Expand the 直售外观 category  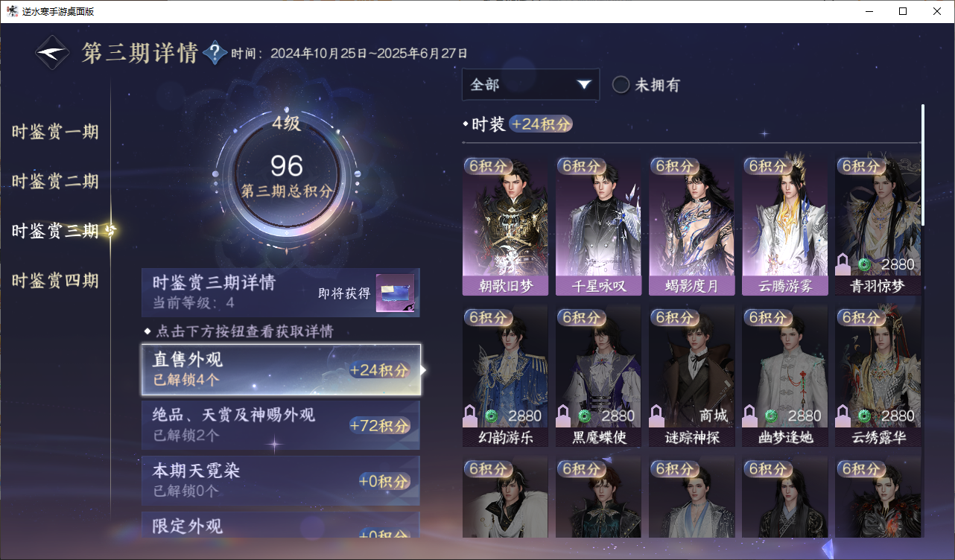click(x=281, y=369)
